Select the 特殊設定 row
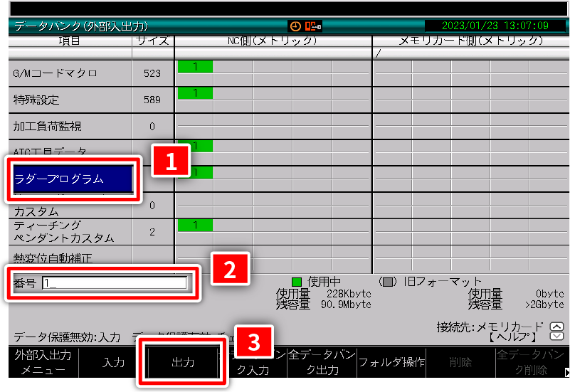This screenshot has height=392, width=570. tap(70, 100)
